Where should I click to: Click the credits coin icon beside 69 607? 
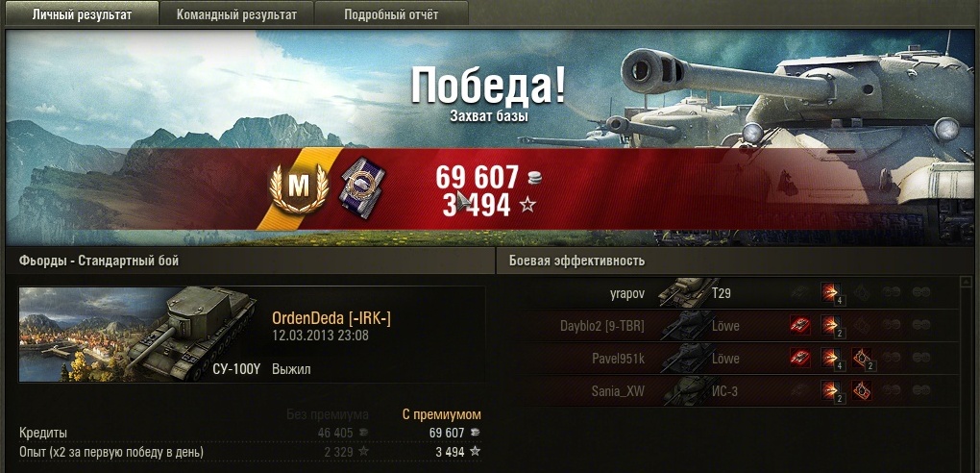534,179
